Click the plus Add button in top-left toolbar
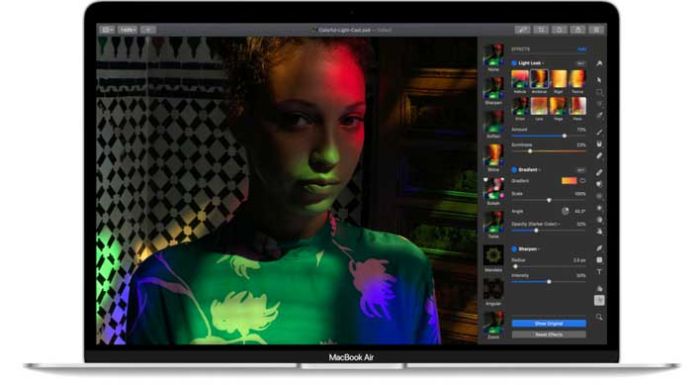 pos(148,30)
